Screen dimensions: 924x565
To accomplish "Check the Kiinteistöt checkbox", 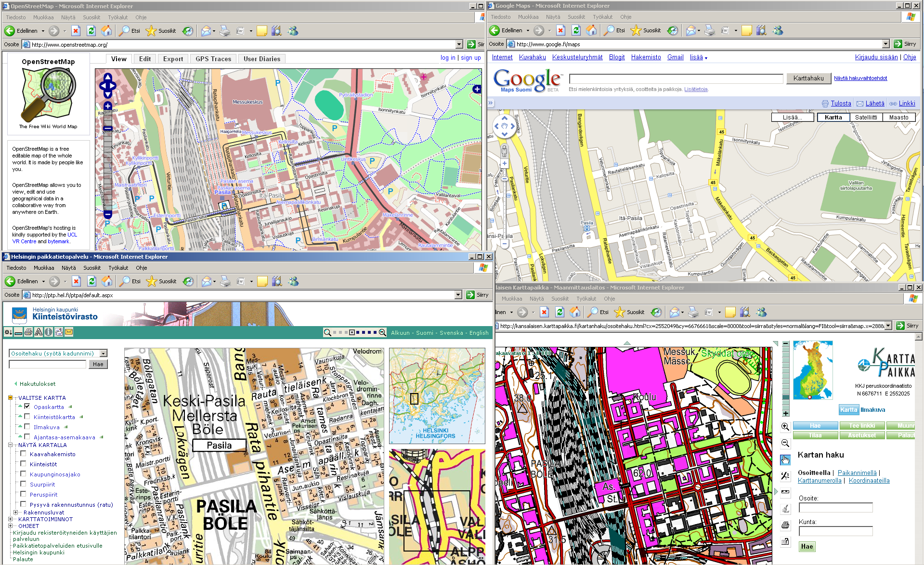I will (x=23, y=464).
